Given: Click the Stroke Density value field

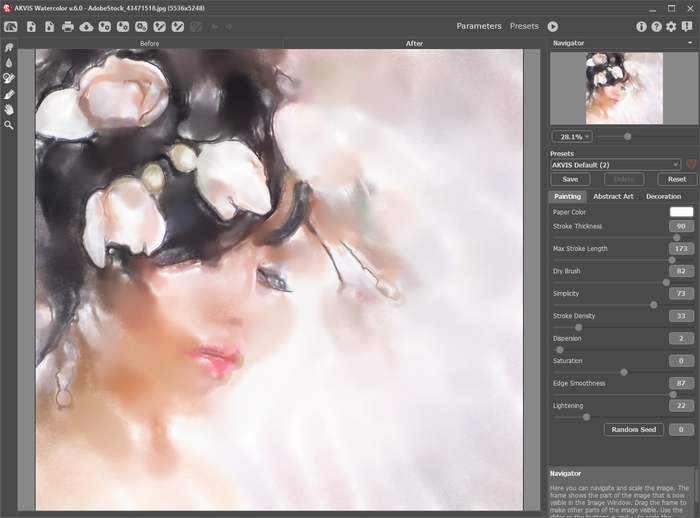Looking at the screenshot, I should (x=681, y=316).
